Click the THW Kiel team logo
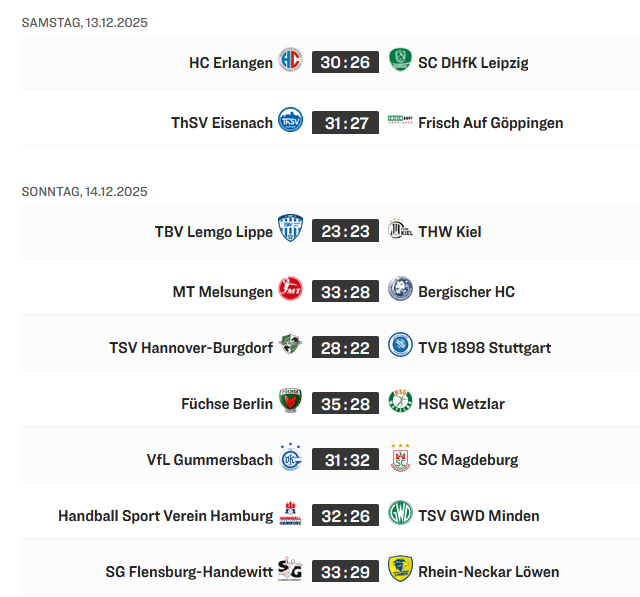 [x=400, y=230]
